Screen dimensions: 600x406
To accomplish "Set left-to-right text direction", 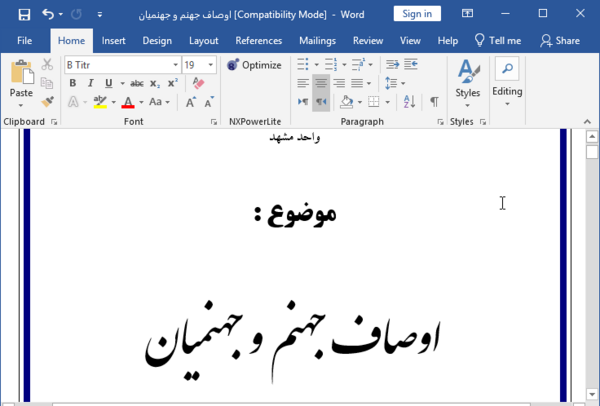I will click(x=303, y=102).
